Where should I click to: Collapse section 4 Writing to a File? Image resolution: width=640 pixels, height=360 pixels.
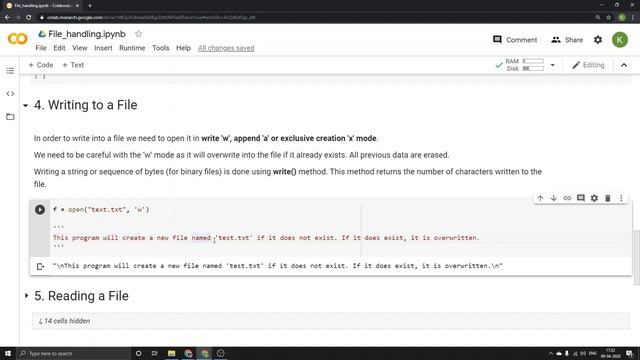[x=25, y=106]
